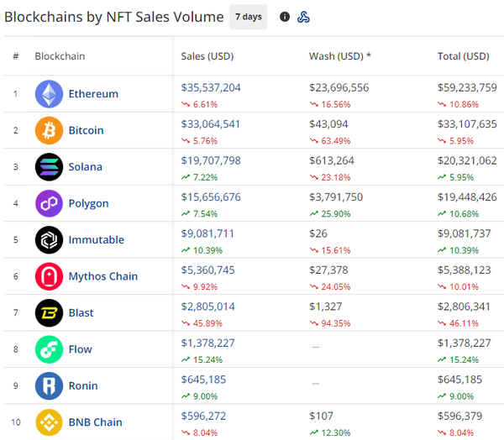
Task: Click the Flow logo icon
Action: click(49, 349)
